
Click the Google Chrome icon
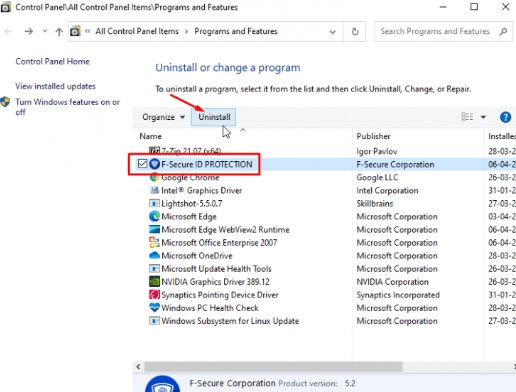[154, 177]
